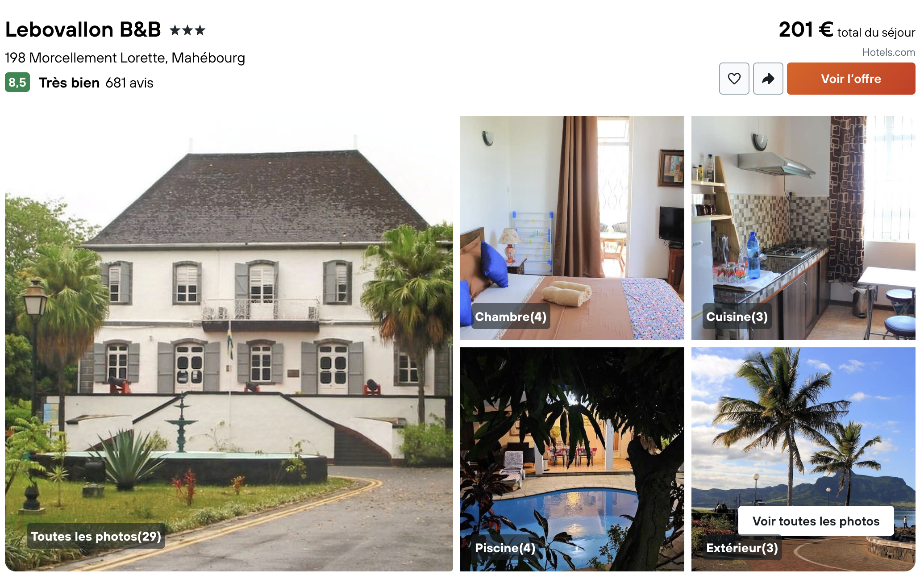Open the Cuisine(3) kitchen photo
Viewport: 924px width, 575px height.
803,228
